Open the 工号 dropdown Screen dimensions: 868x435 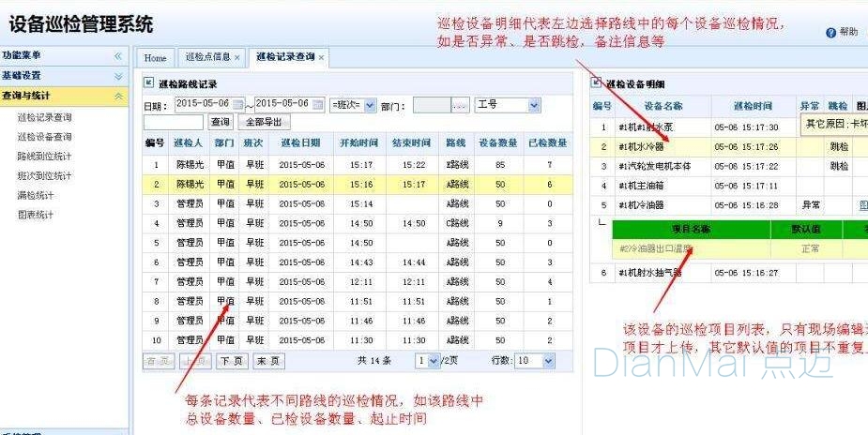click(x=508, y=104)
